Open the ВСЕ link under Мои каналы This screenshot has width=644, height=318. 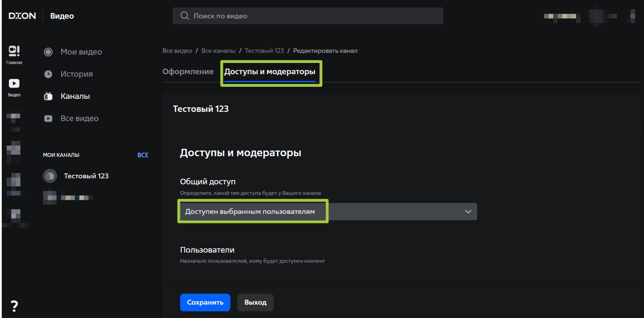(143, 155)
